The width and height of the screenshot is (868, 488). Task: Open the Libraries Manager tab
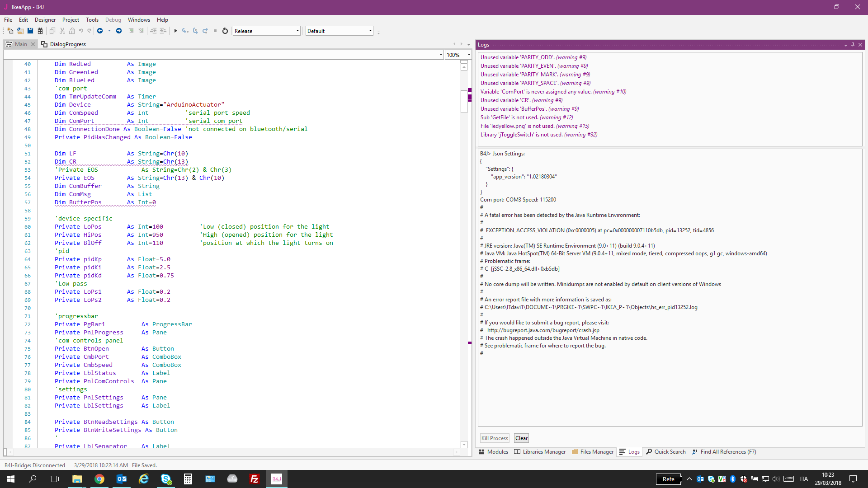540,452
